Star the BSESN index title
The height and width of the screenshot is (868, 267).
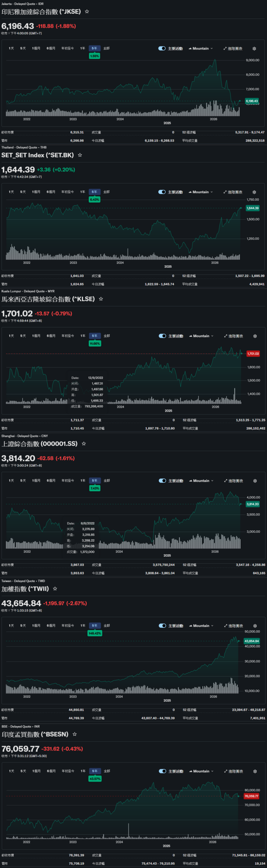[74, 734]
